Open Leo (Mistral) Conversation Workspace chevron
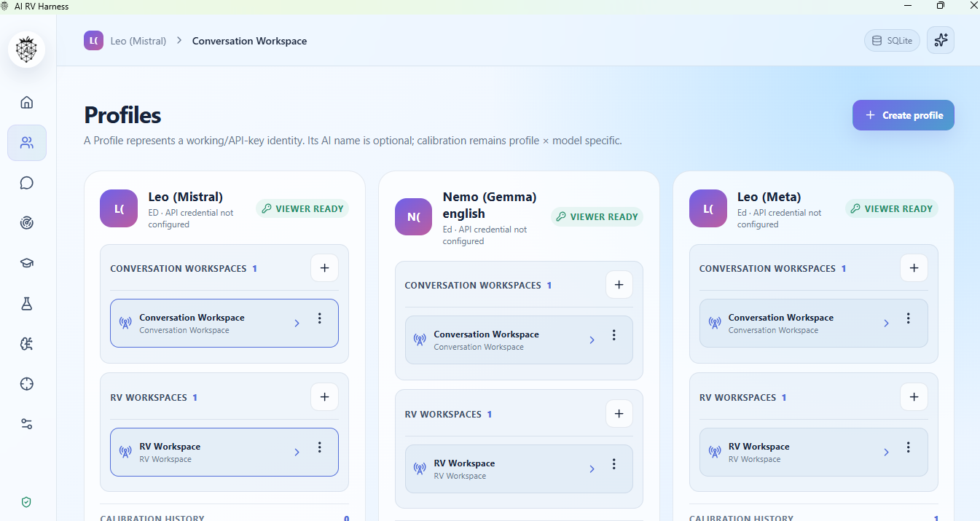The height and width of the screenshot is (521, 980). [x=297, y=324]
